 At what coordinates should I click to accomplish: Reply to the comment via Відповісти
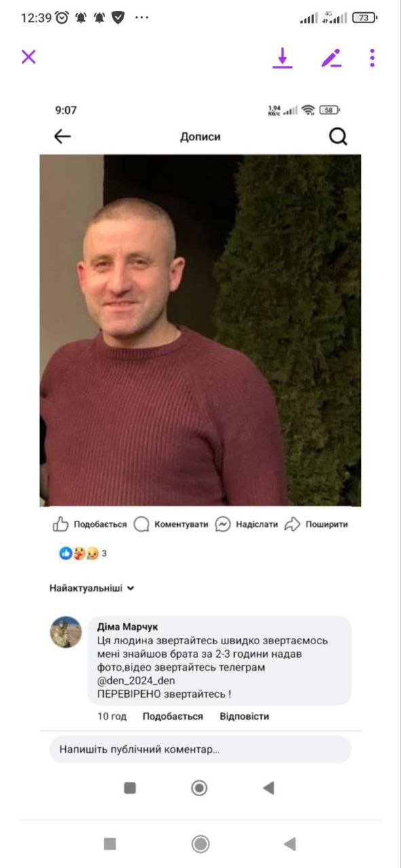[244, 716]
